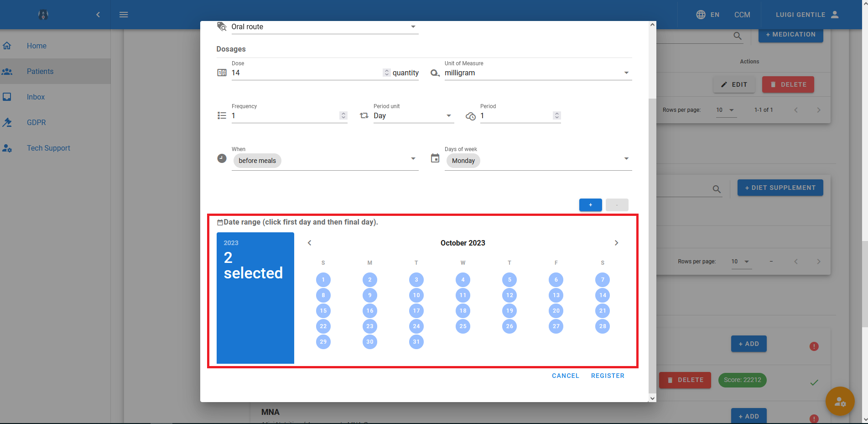Click the dialog scrollbar down arrow
Image resolution: width=868 pixels, height=424 pixels.
pyautogui.click(x=652, y=398)
